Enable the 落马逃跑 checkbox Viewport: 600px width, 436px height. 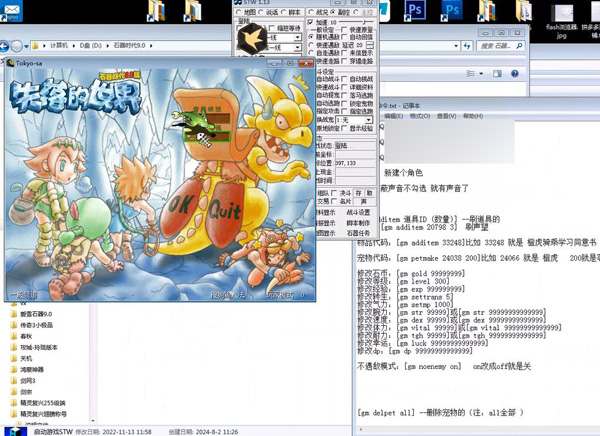pos(344,95)
